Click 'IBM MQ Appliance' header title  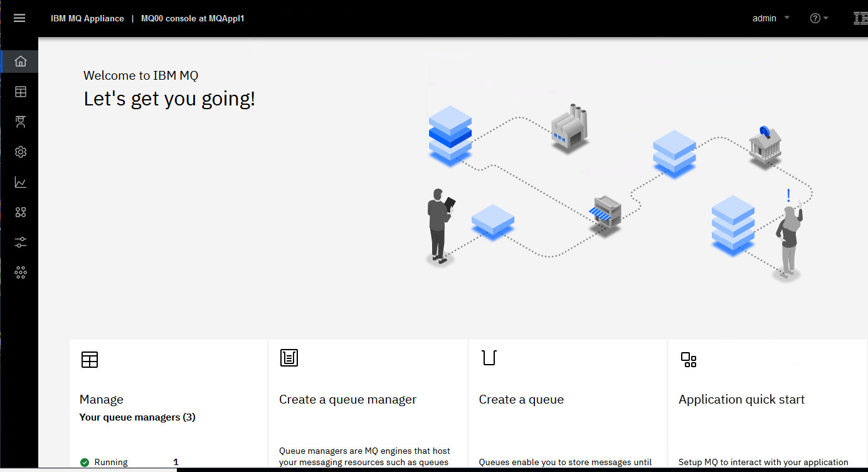tap(87, 18)
